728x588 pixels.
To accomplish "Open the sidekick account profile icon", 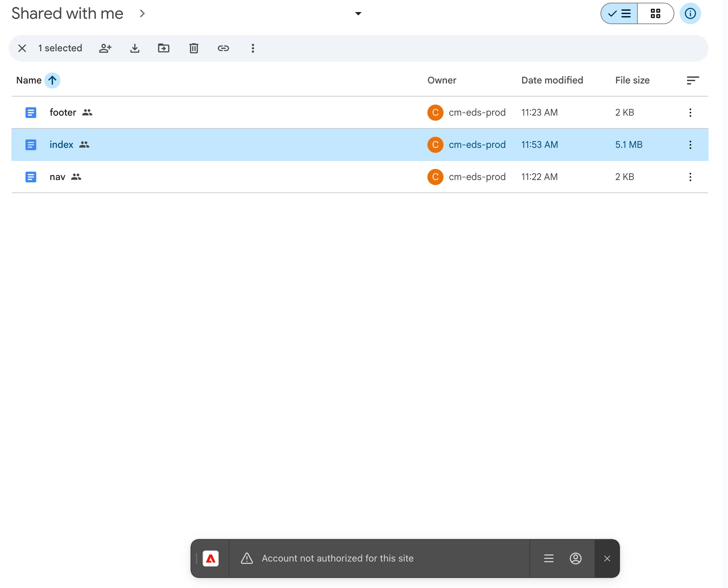I will click(575, 558).
